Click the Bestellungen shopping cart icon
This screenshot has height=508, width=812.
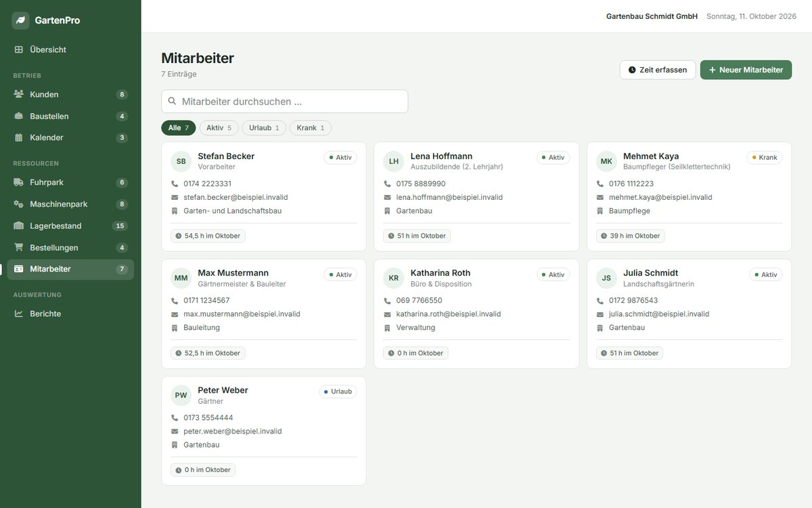point(19,247)
